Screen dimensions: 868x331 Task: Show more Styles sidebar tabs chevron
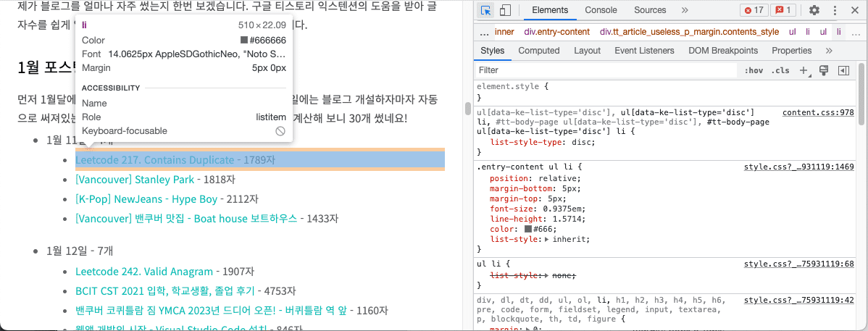[x=829, y=51]
